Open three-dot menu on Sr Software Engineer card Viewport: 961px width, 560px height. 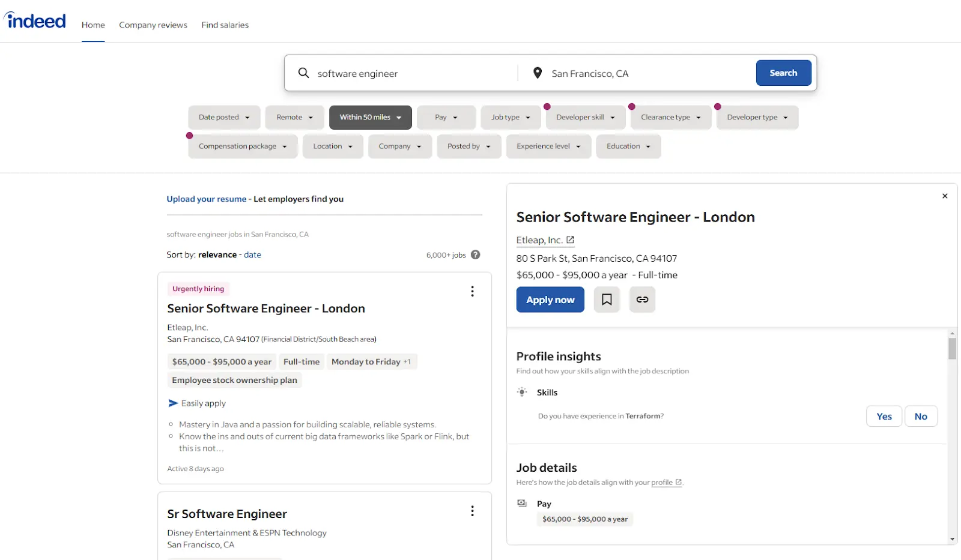coord(472,511)
